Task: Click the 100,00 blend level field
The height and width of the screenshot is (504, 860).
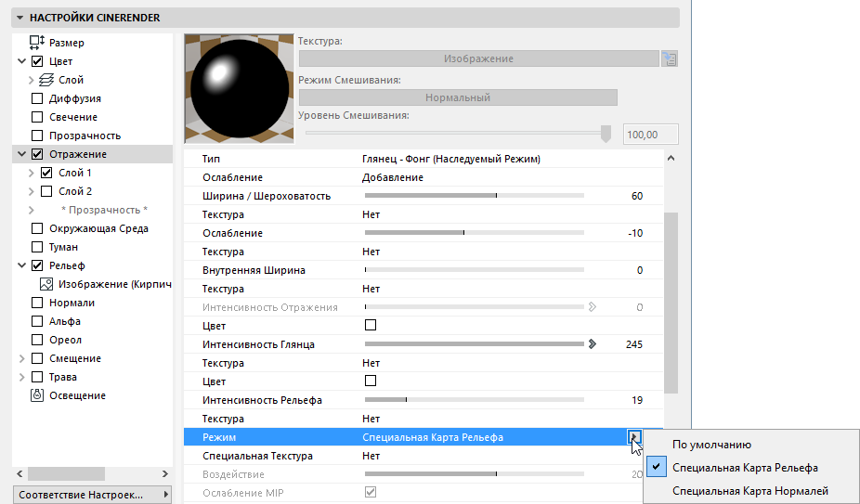Action: pyautogui.click(x=650, y=135)
